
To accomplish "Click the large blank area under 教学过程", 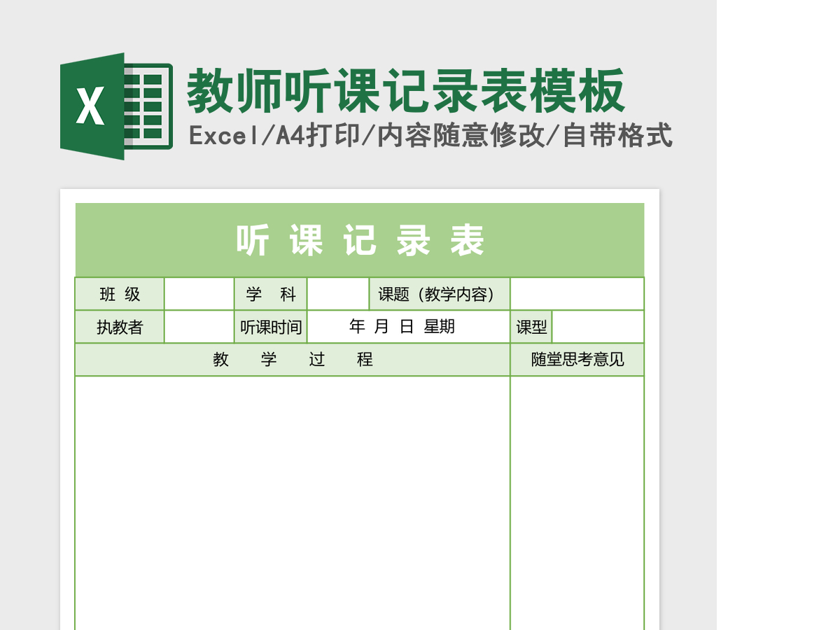I will pyautogui.click(x=293, y=503).
